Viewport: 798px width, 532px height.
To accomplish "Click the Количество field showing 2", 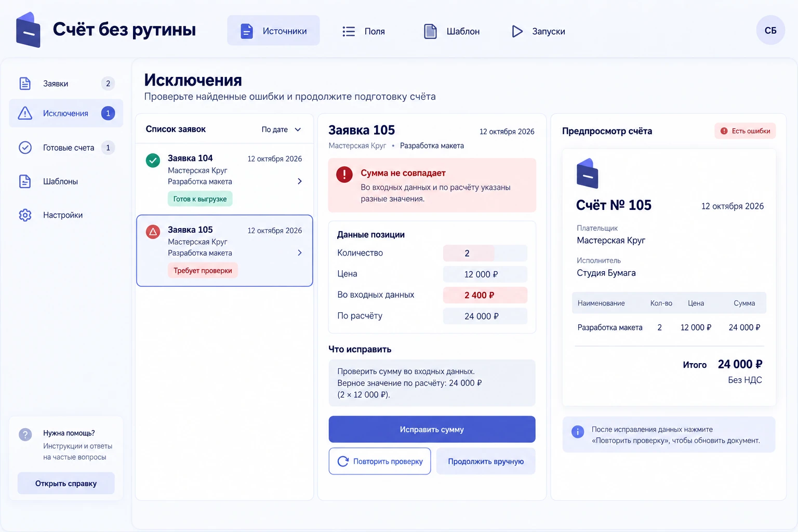I will pyautogui.click(x=485, y=253).
